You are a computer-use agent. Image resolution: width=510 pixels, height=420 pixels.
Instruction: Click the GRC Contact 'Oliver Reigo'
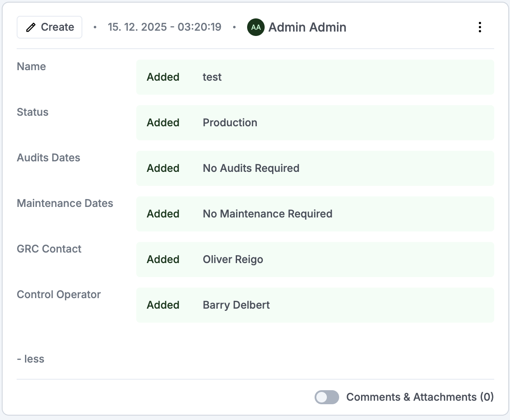[233, 260]
